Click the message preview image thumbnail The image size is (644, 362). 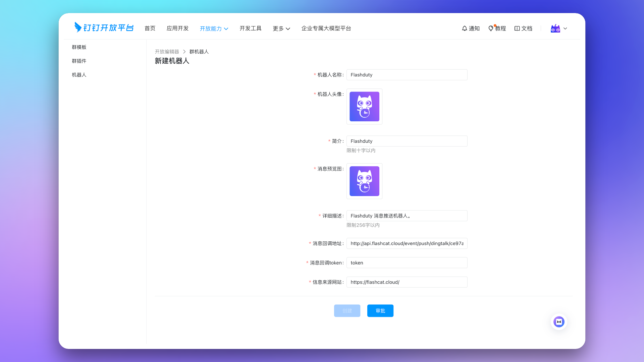364,181
